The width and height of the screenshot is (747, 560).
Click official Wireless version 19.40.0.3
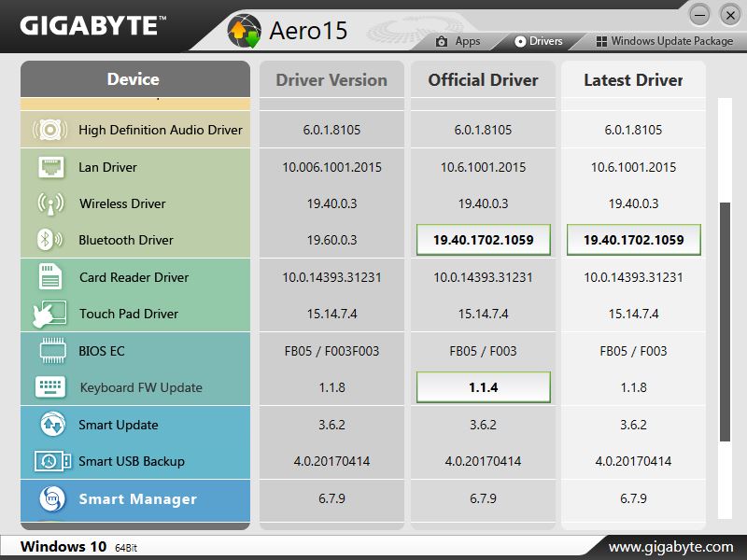483,203
